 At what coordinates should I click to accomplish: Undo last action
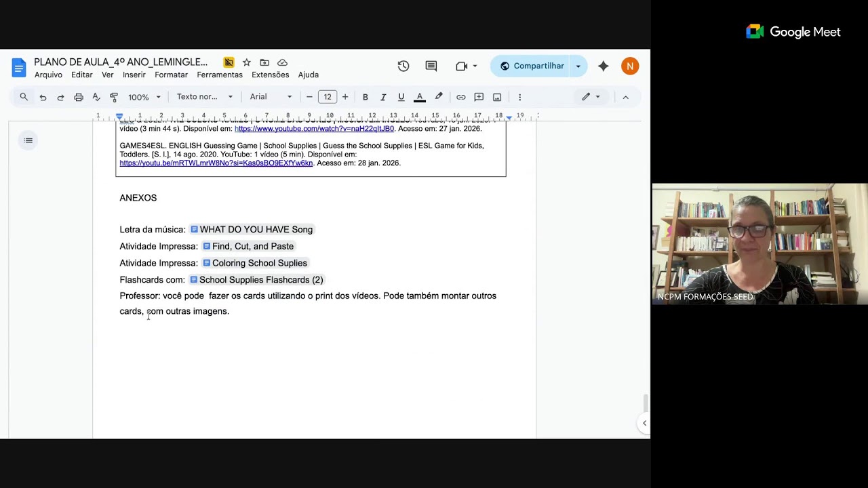(43, 97)
